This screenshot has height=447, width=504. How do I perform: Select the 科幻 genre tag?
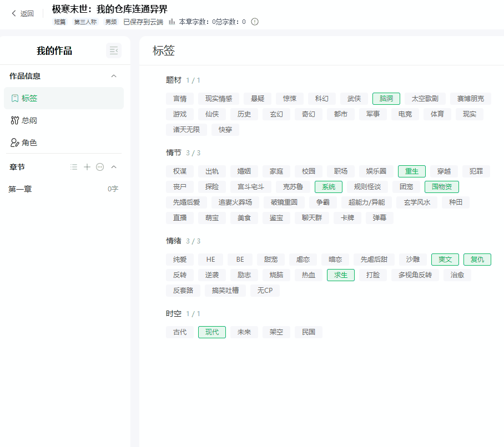(x=321, y=99)
